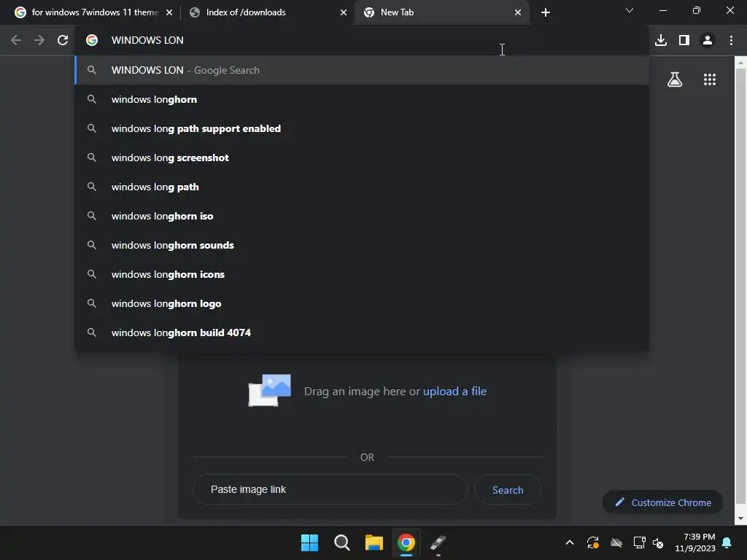The image size is (747, 560).
Task: Close the 'Index of /downloads' tab
Action: [x=344, y=12]
